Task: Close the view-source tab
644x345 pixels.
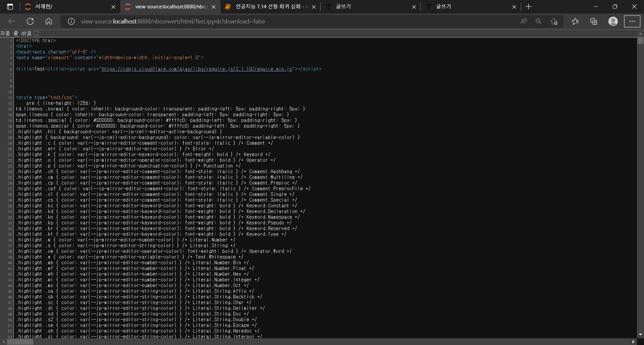Action: pos(214,7)
